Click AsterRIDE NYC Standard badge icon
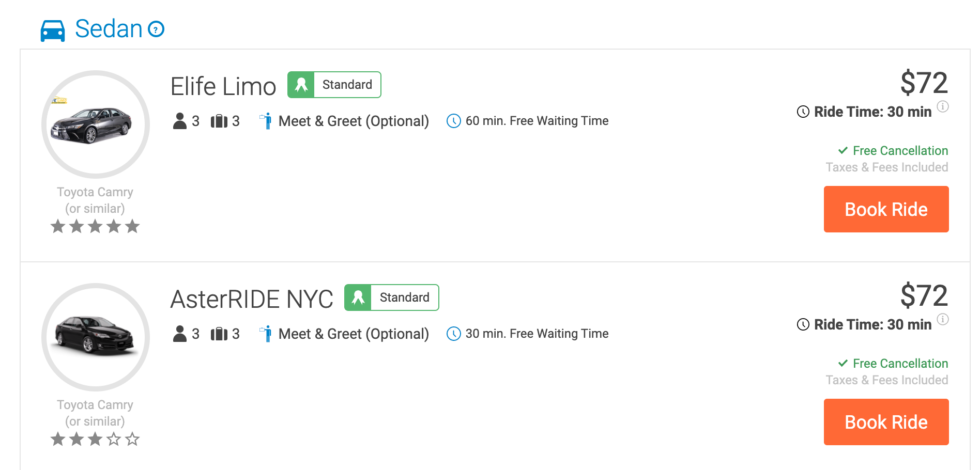The image size is (980, 470). click(x=358, y=297)
